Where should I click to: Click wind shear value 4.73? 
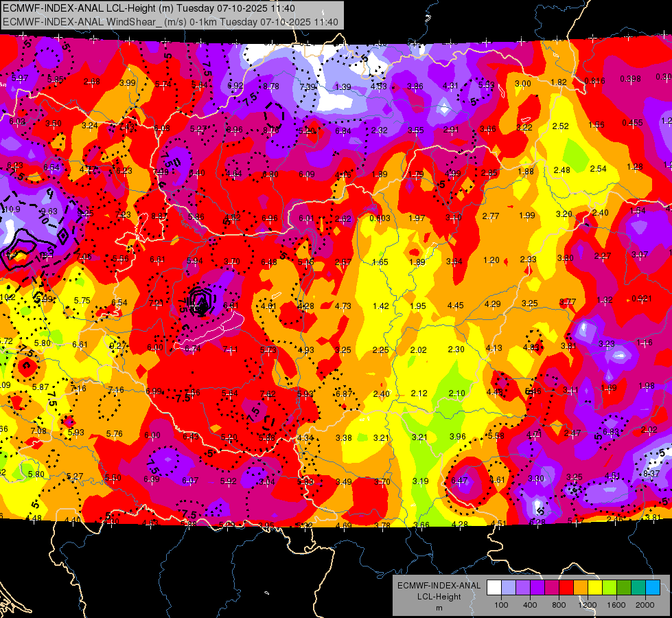click(x=343, y=306)
